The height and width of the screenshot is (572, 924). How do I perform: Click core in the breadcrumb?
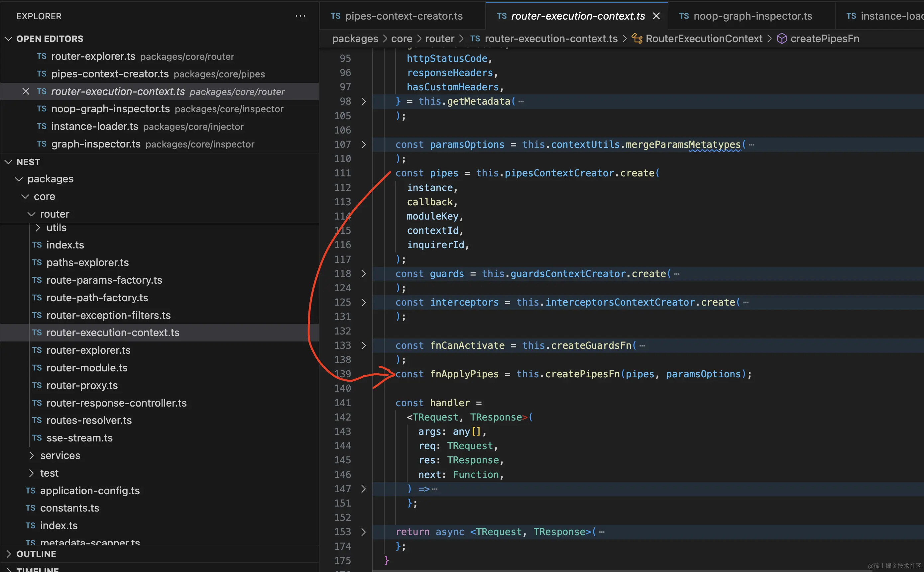pyautogui.click(x=402, y=39)
